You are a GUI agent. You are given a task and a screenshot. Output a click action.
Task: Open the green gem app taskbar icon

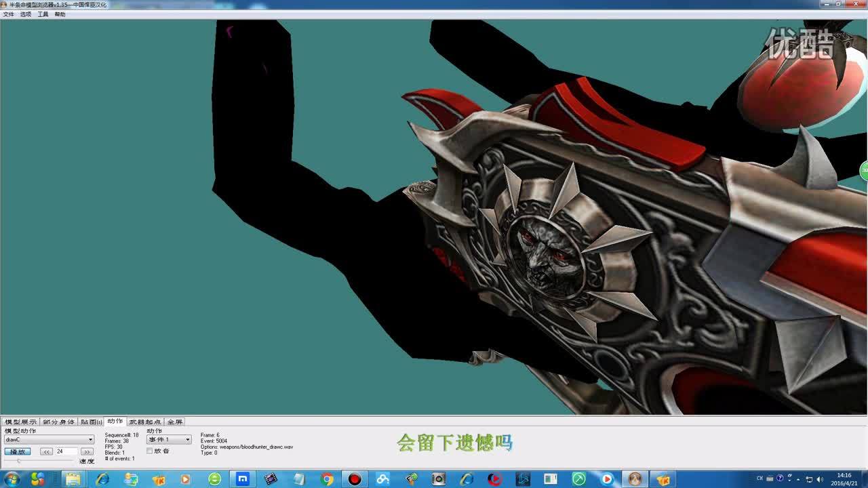point(411,479)
